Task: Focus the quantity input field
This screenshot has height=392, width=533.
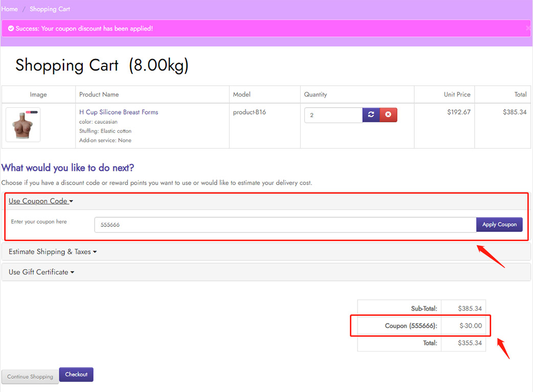Action: 333,115
